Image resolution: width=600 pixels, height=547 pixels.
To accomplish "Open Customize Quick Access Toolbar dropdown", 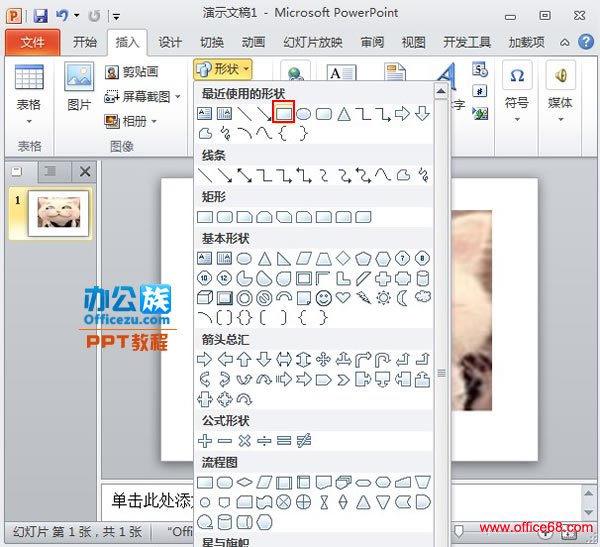I will (x=116, y=16).
